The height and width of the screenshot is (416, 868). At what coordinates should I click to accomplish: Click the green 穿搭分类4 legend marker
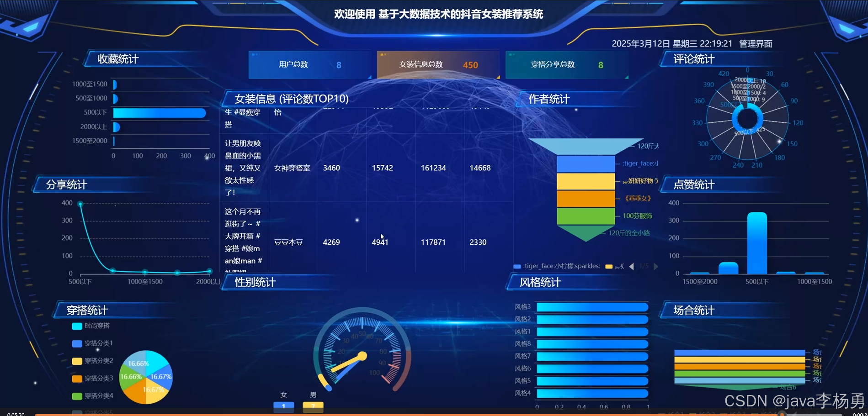[76, 396]
